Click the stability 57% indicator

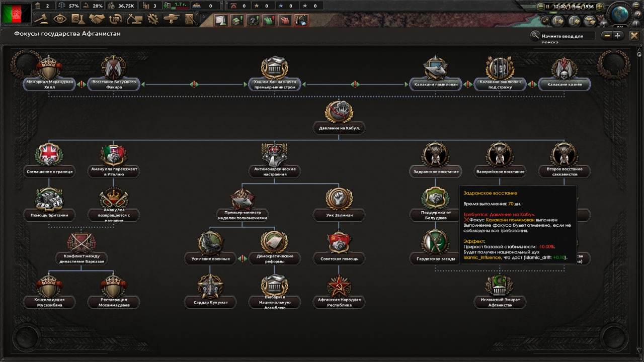(x=69, y=6)
